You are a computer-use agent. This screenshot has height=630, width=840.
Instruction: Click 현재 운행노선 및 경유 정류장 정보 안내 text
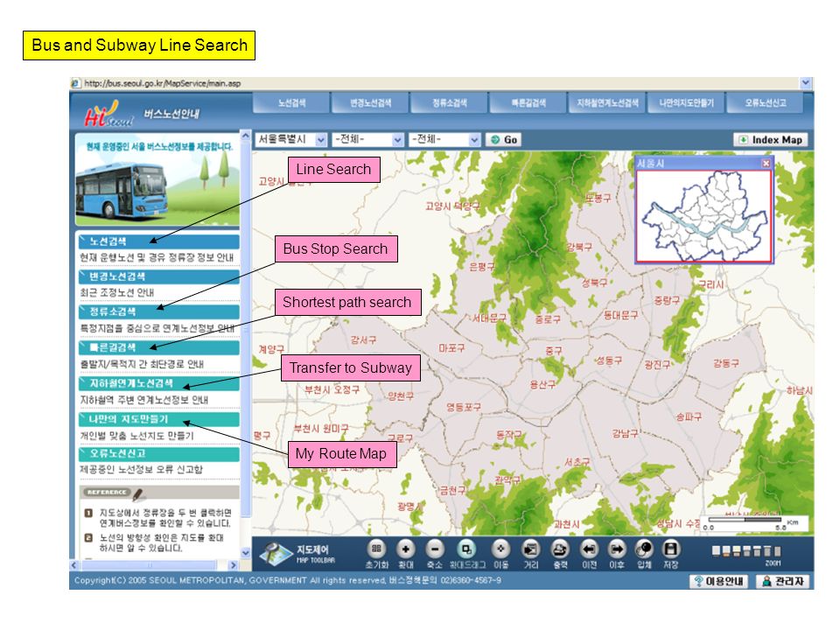[x=157, y=257]
